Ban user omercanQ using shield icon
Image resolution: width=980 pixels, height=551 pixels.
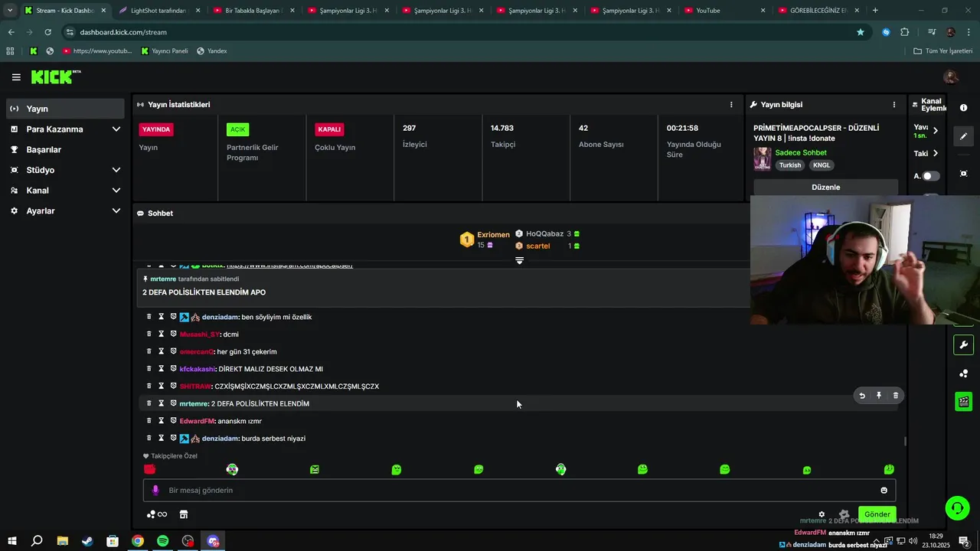click(173, 351)
